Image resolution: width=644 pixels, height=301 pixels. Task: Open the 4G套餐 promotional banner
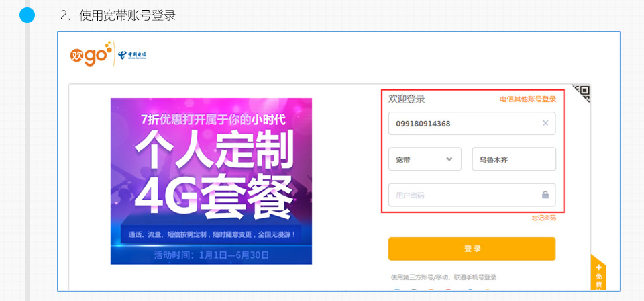pyautogui.click(x=211, y=181)
